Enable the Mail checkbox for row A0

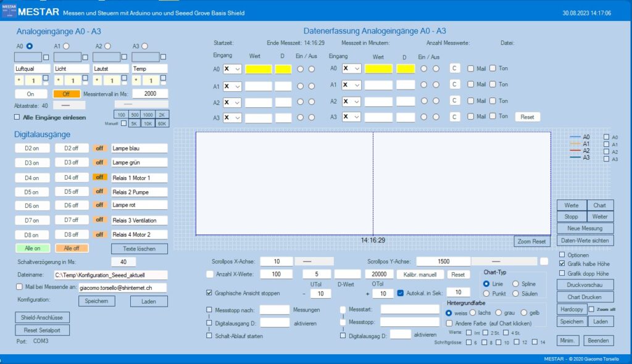point(470,68)
